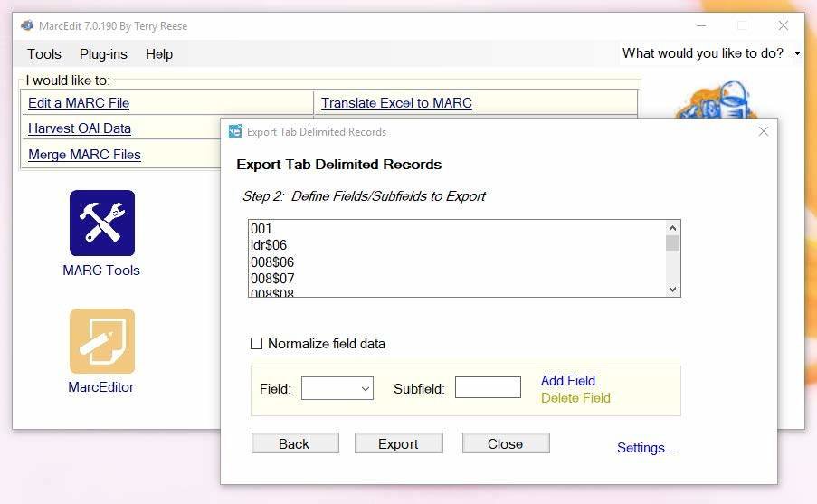Click the Back button
Viewport: 817px width, 504px height.
tap(295, 443)
